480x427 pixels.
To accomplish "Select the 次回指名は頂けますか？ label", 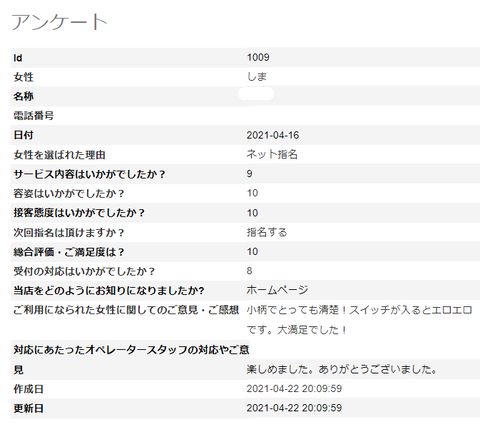I will pyautogui.click(x=69, y=233).
